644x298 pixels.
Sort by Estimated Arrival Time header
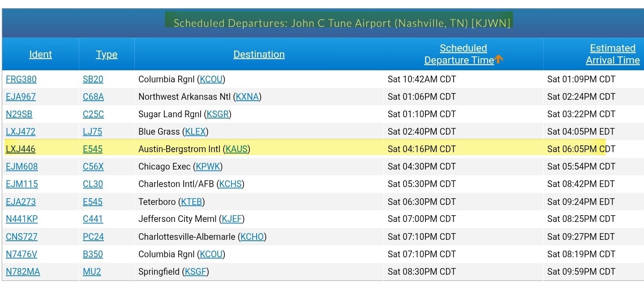click(612, 54)
